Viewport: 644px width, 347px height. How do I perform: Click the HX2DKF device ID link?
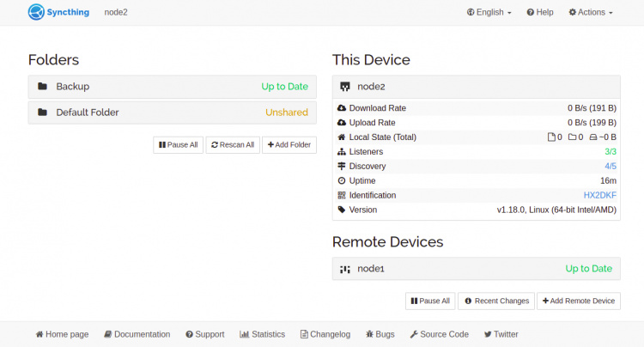[x=600, y=195]
